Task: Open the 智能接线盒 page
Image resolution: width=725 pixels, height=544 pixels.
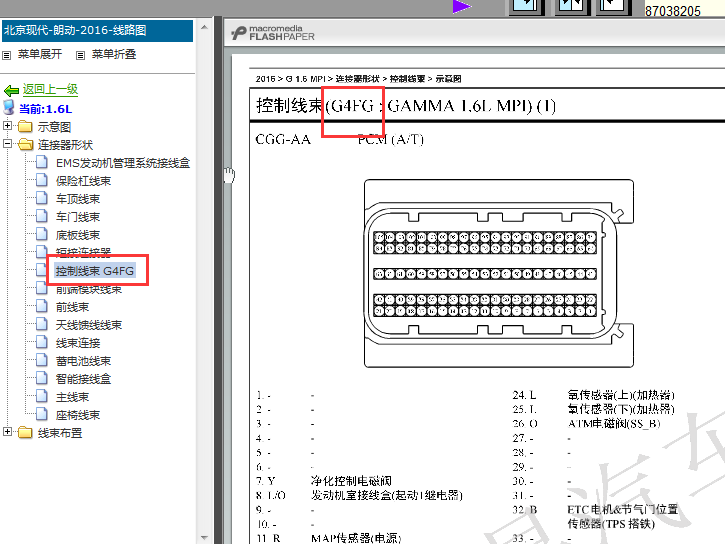Action: (83, 379)
